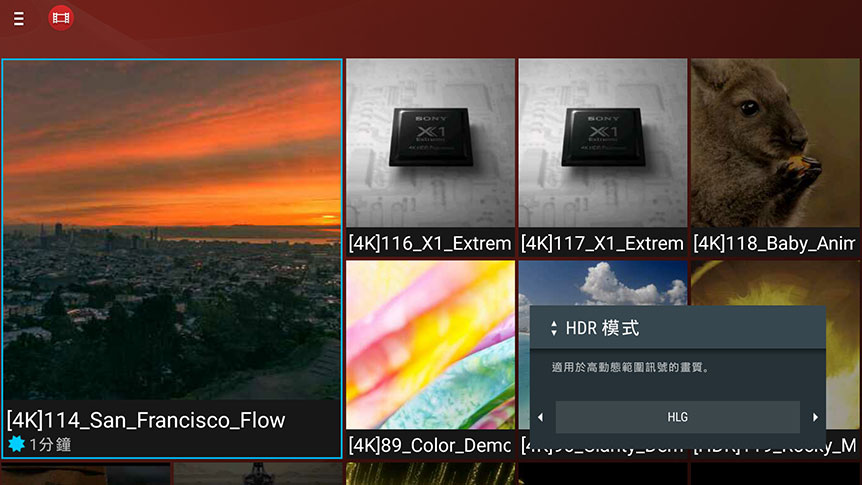The image size is (862, 485).
Task: Select the HDR 模式 setting header
Action: [x=678, y=328]
